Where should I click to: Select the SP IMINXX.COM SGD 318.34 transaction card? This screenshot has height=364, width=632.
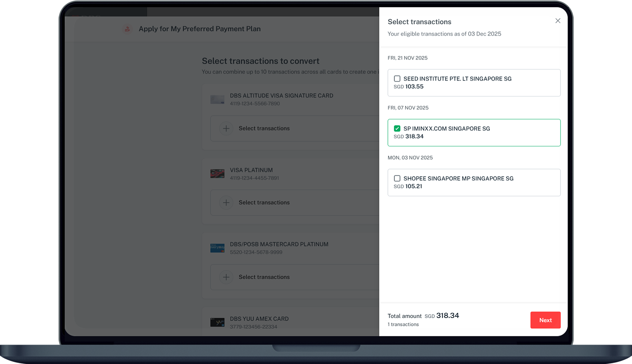(x=474, y=132)
